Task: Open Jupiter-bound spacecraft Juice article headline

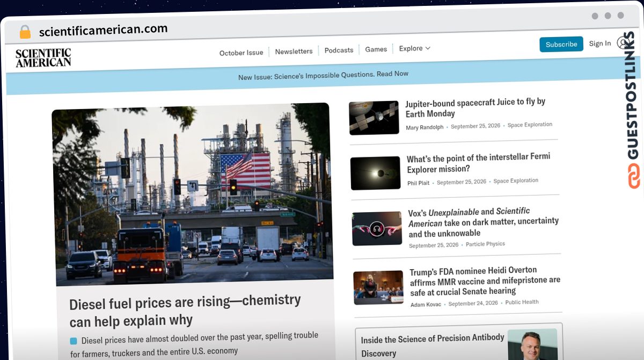Action: [475, 107]
